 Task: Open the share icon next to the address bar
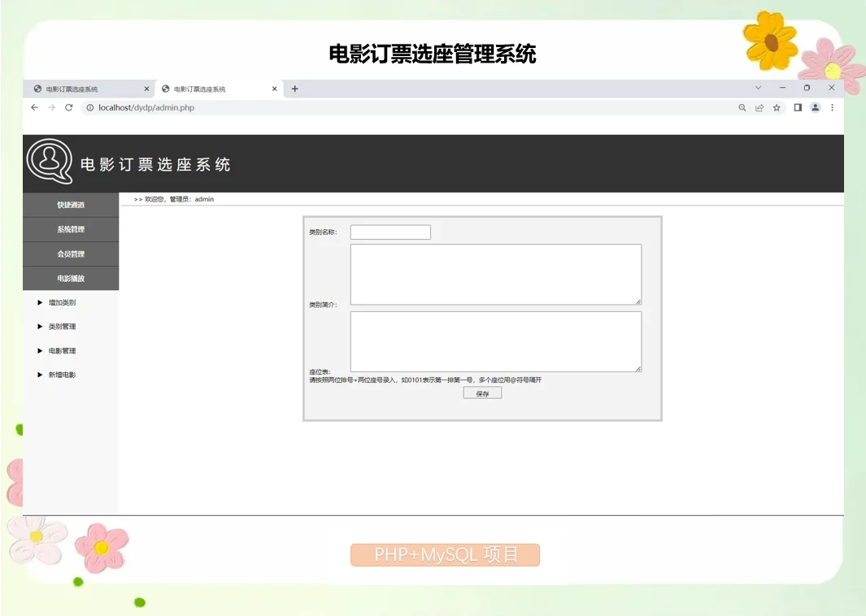click(759, 107)
